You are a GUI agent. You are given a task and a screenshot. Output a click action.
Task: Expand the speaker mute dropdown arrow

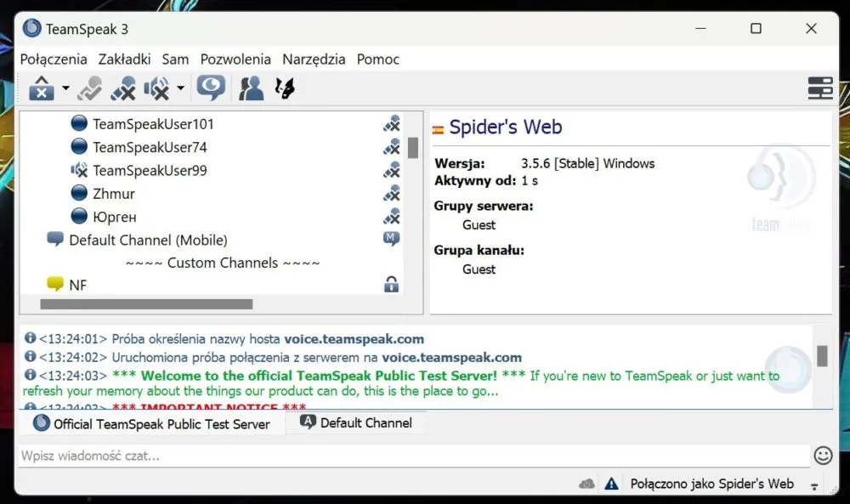tap(180, 88)
